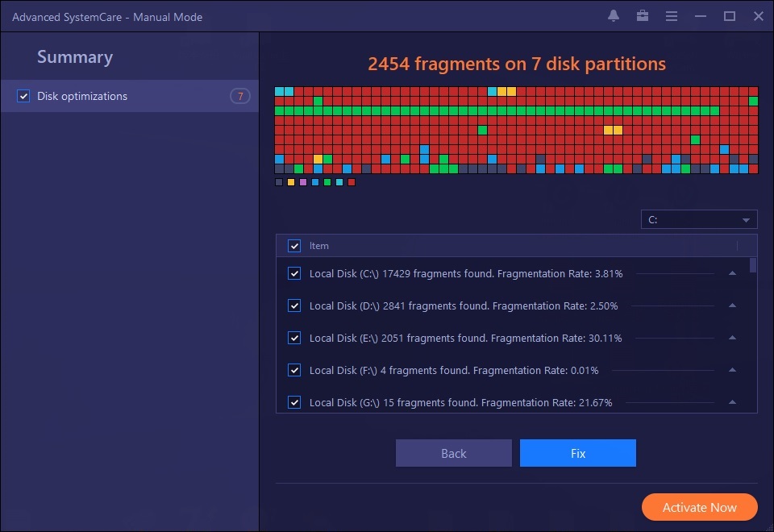Minimize the Advanced SystemCare window

[701, 16]
